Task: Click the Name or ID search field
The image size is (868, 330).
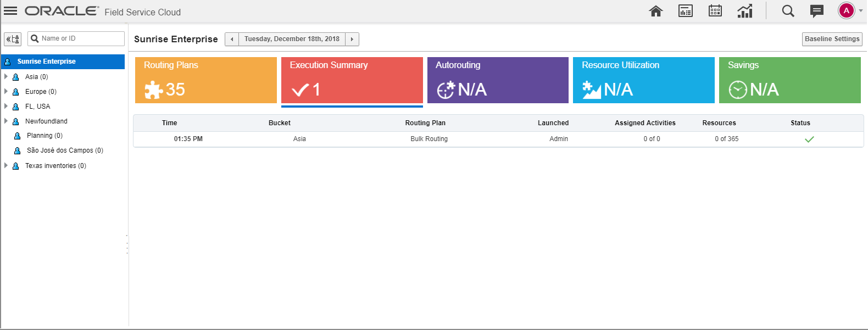Action: pos(76,38)
